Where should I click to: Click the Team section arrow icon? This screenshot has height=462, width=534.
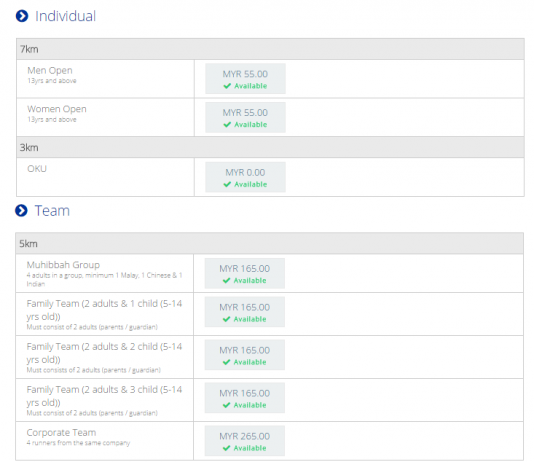coord(21,210)
